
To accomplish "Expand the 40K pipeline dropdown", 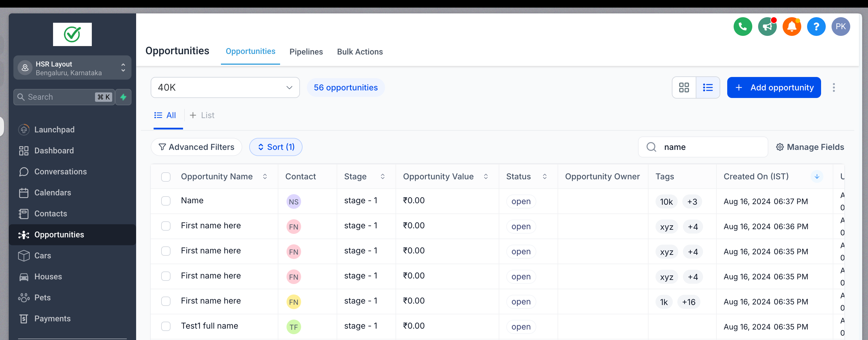I will coord(225,87).
